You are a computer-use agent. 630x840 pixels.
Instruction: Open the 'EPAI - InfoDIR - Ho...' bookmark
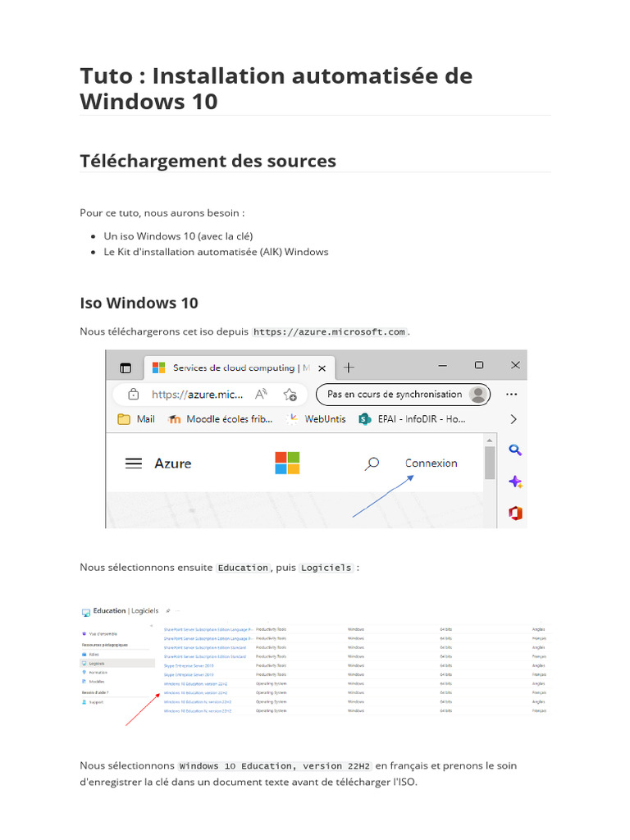tap(412, 419)
